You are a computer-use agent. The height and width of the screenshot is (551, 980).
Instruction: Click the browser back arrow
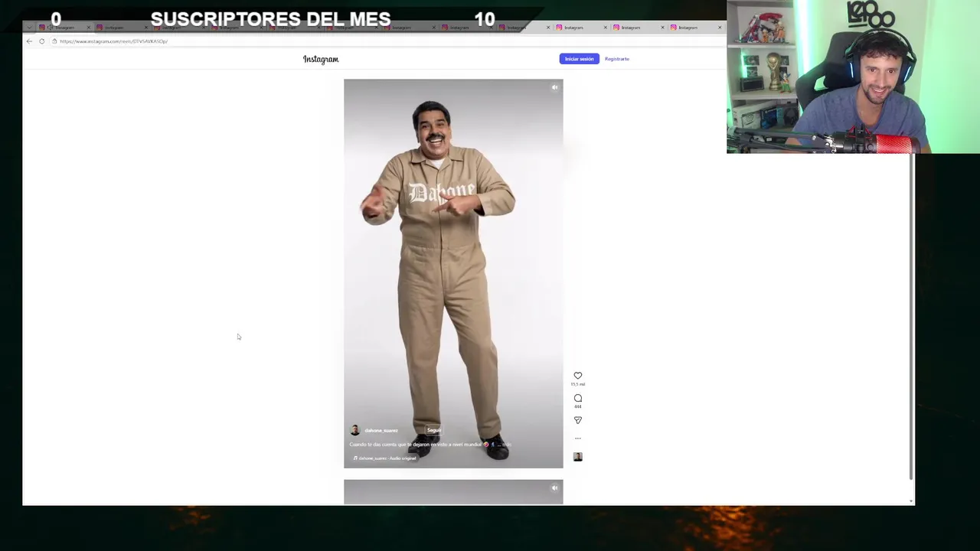click(x=30, y=41)
